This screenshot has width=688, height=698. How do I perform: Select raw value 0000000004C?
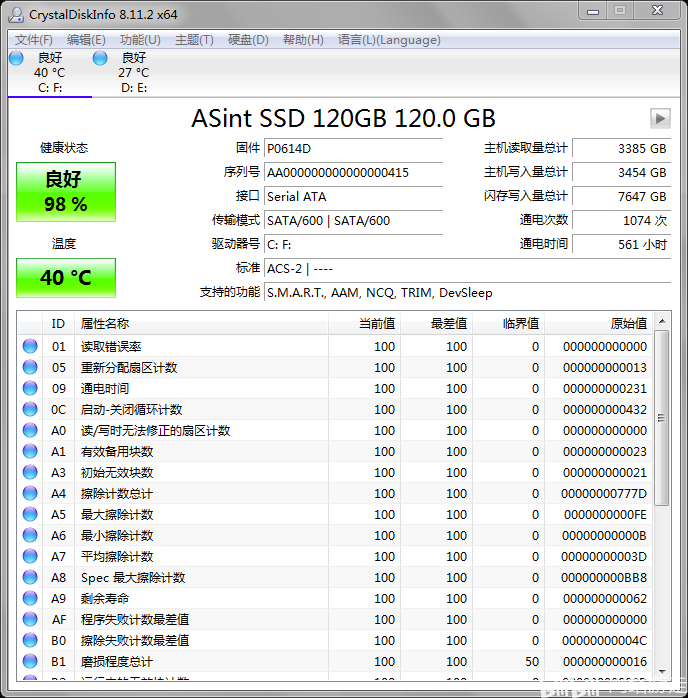click(x=604, y=641)
